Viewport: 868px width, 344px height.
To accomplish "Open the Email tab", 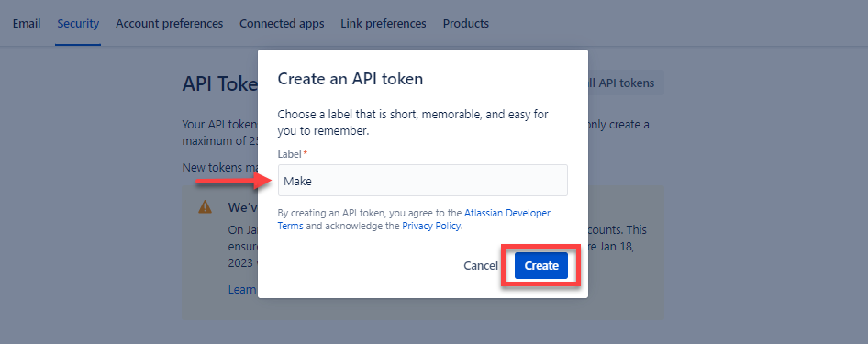I will pyautogui.click(x=27, y=24).
